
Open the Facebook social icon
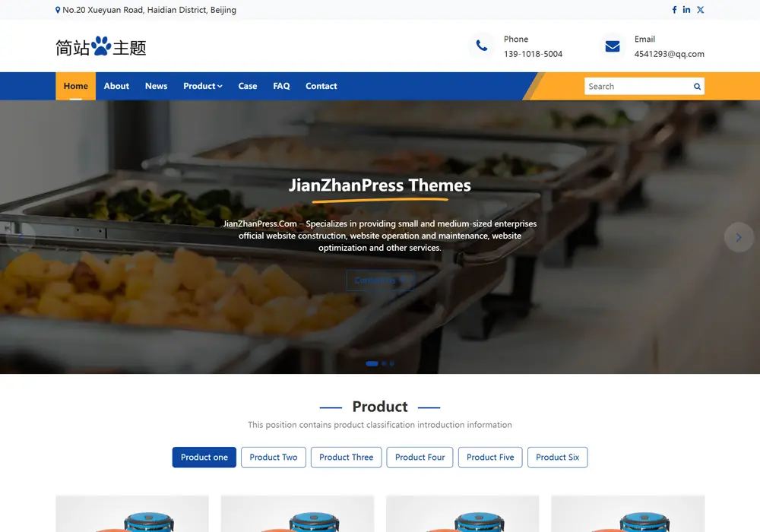coord(674,10)
